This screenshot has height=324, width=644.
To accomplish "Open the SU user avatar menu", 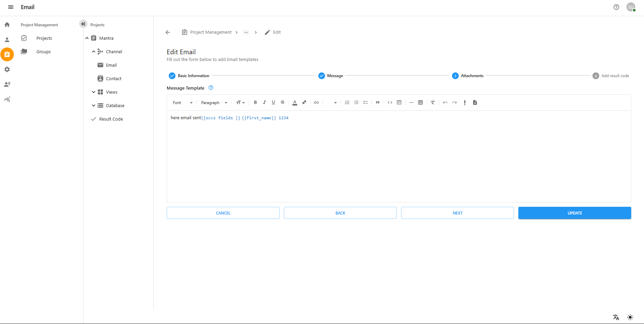I will click(631, 7).
